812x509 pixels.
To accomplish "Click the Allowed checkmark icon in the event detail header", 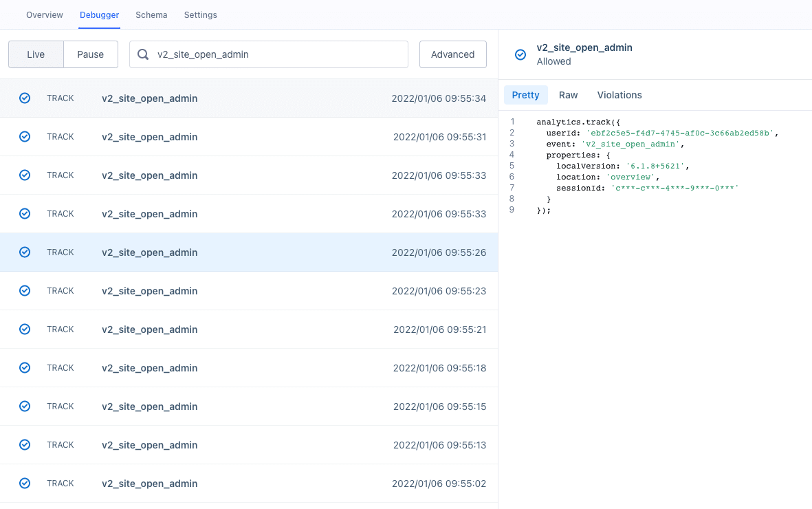I will click(520, 54).
